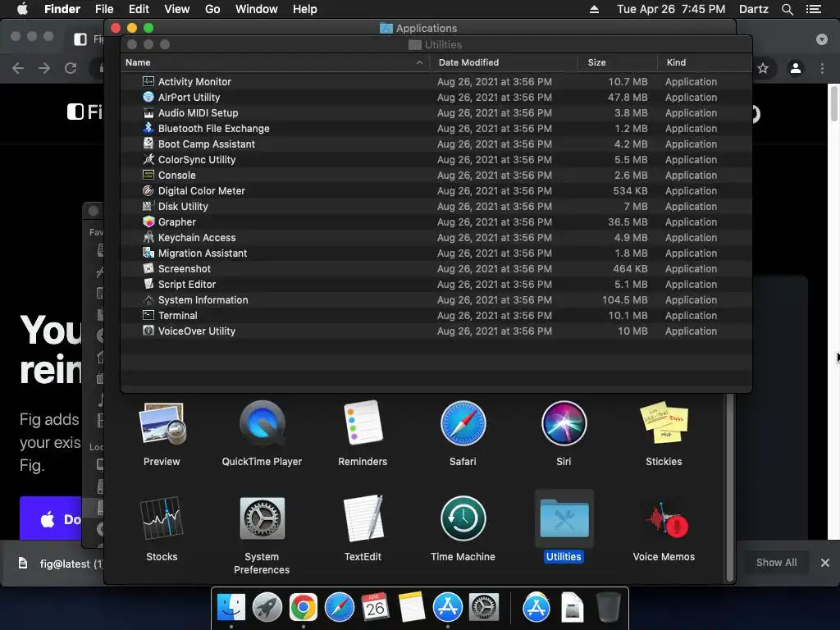
Task: Open the File menu
Action: point(104,9)
